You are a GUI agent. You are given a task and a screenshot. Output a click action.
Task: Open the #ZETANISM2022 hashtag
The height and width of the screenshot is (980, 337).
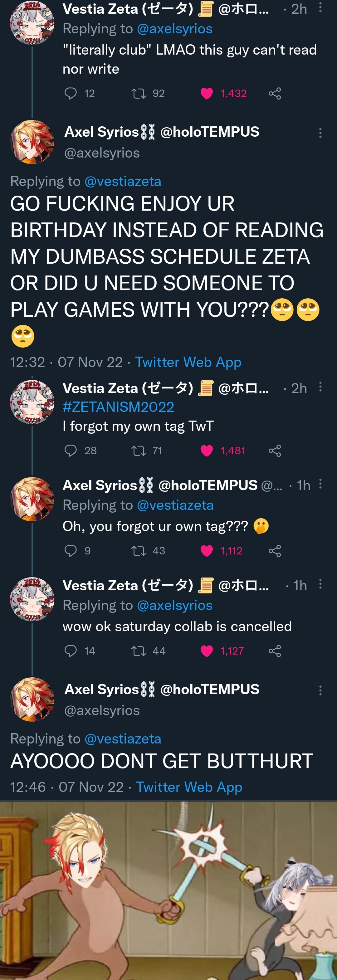[118, 407]
